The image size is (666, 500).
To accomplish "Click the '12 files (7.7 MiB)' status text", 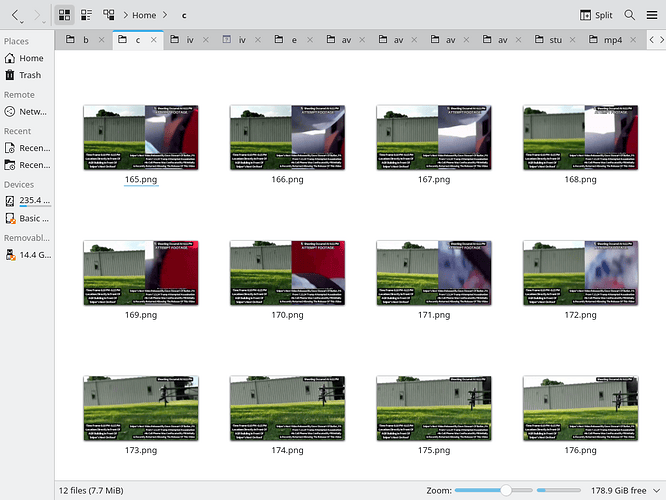I will click(91, 491).
